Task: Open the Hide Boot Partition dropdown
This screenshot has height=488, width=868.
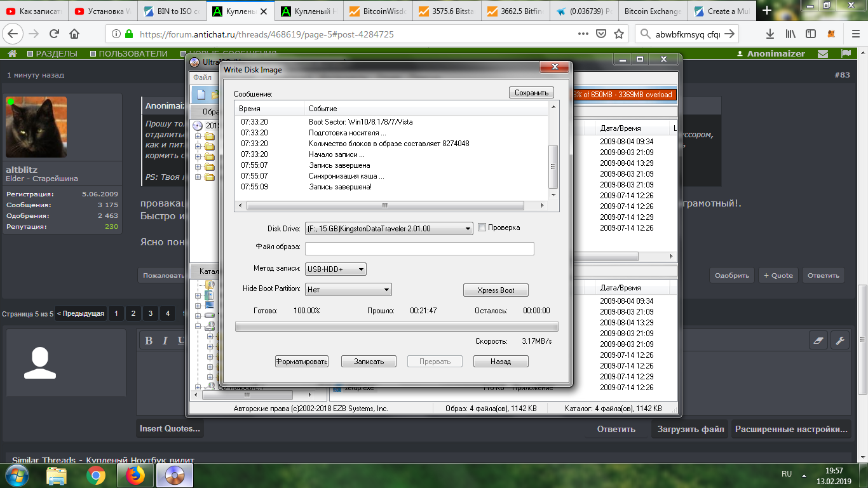Action: pos(348,290)
